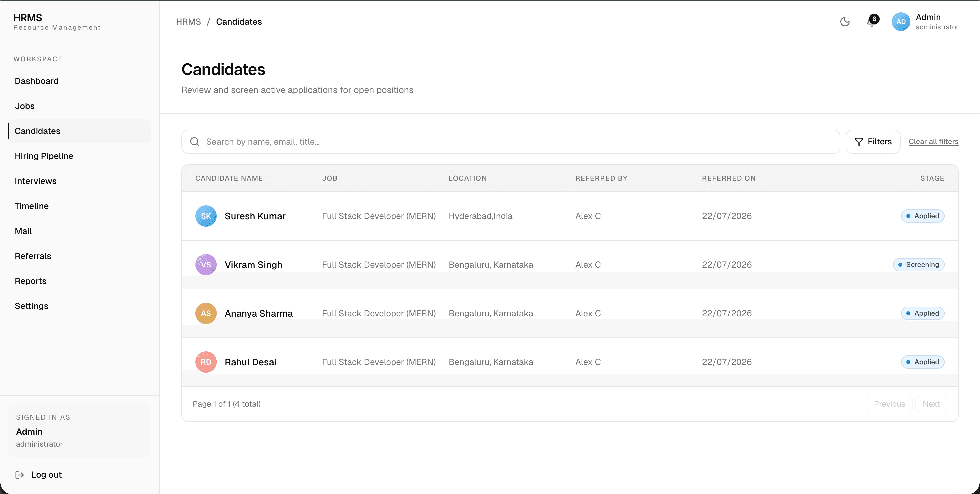
Task: Open Vikram Singh's candidate name
Action: (x=253, y=265)
